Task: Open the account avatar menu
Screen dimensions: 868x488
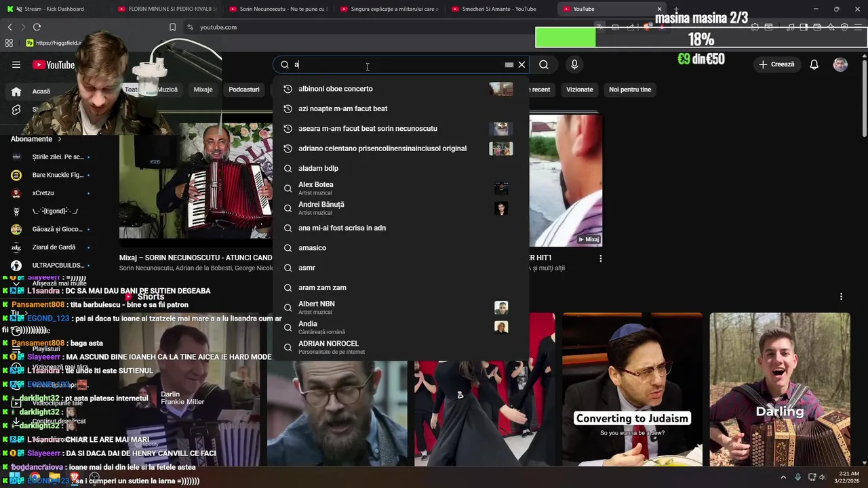Action: 840,64
